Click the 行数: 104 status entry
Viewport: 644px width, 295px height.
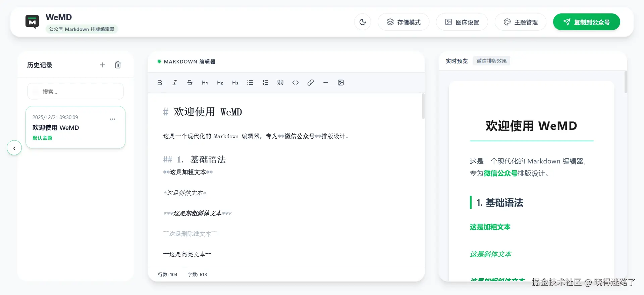168,275
